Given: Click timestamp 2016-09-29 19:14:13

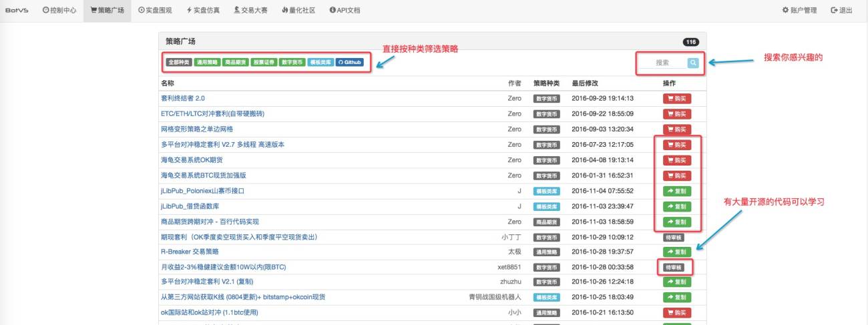Looking at the screenshot, I should tap(602, 98).
